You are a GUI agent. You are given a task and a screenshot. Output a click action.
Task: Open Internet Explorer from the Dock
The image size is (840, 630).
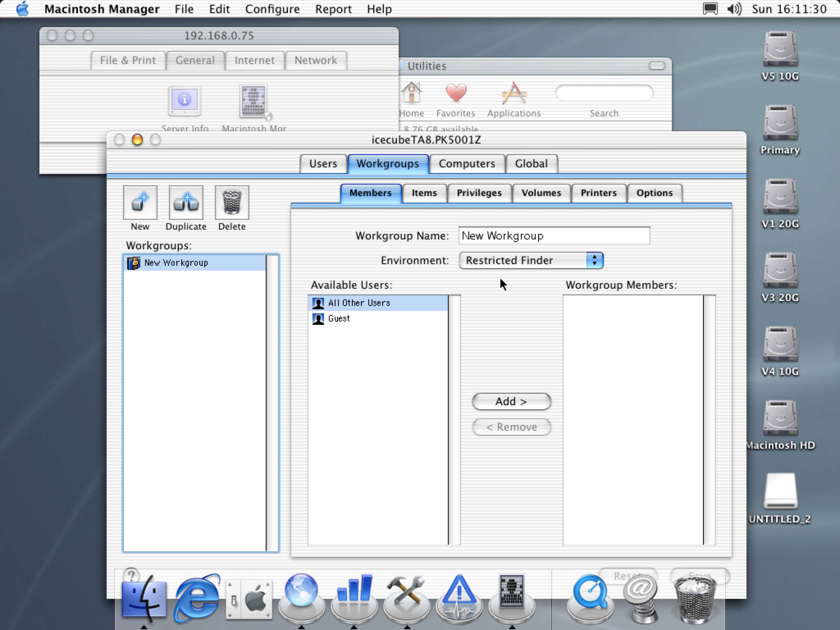tap(197, 599)
